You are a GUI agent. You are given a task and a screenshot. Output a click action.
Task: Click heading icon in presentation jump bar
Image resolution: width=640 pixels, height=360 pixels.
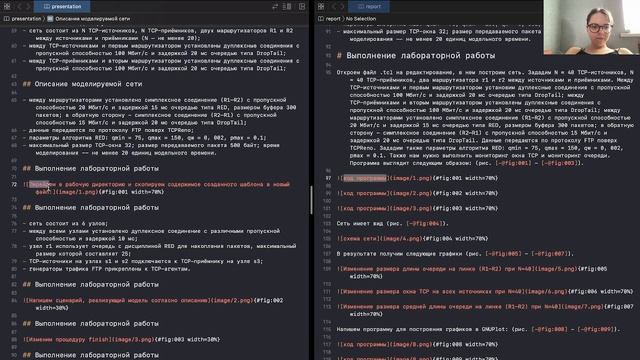(x=50, y=18)
